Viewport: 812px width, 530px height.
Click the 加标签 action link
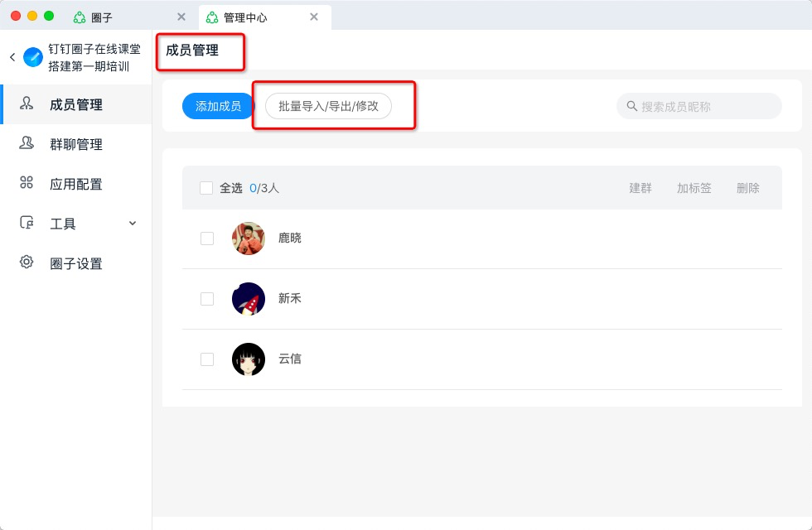(x=694, y=188)
